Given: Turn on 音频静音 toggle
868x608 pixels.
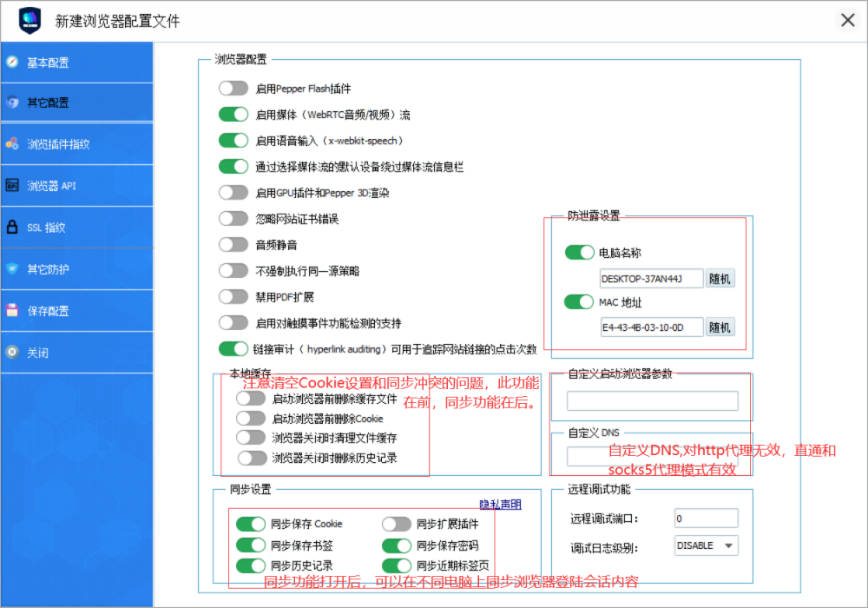Looking at the screenshot, I should (233, 245).
